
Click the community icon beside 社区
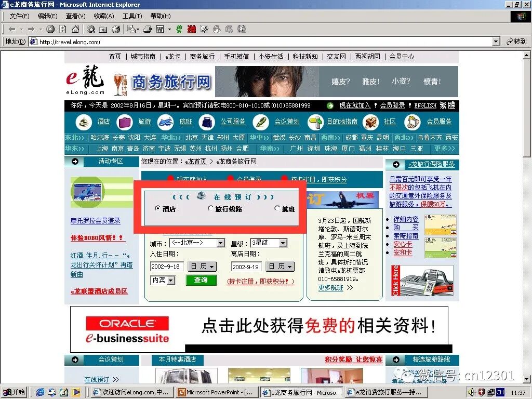[x=370, y=122]
